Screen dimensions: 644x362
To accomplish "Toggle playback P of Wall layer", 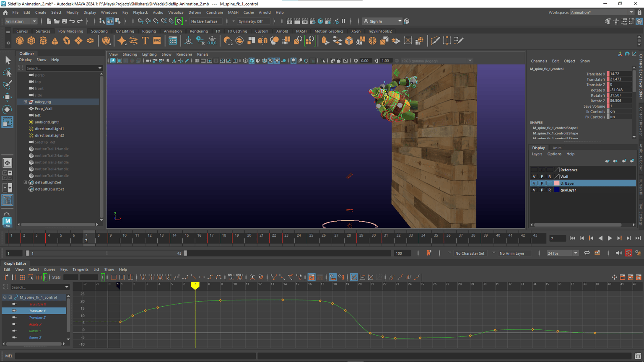I will coord(542,177).
